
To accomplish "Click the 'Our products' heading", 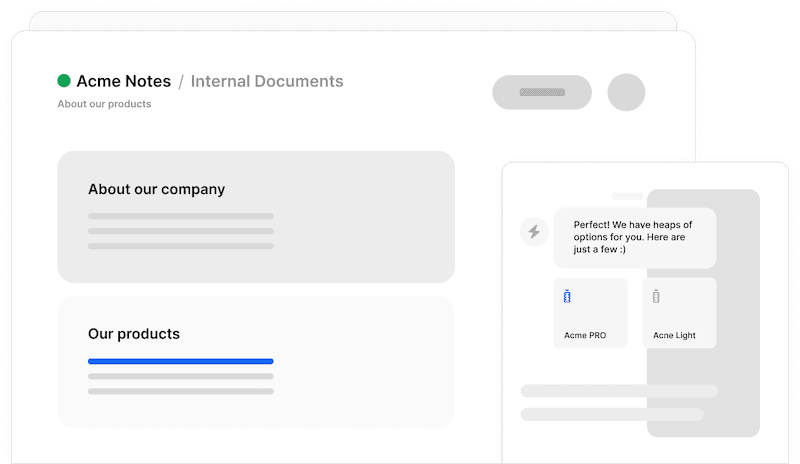I will [x=134, y=334].
